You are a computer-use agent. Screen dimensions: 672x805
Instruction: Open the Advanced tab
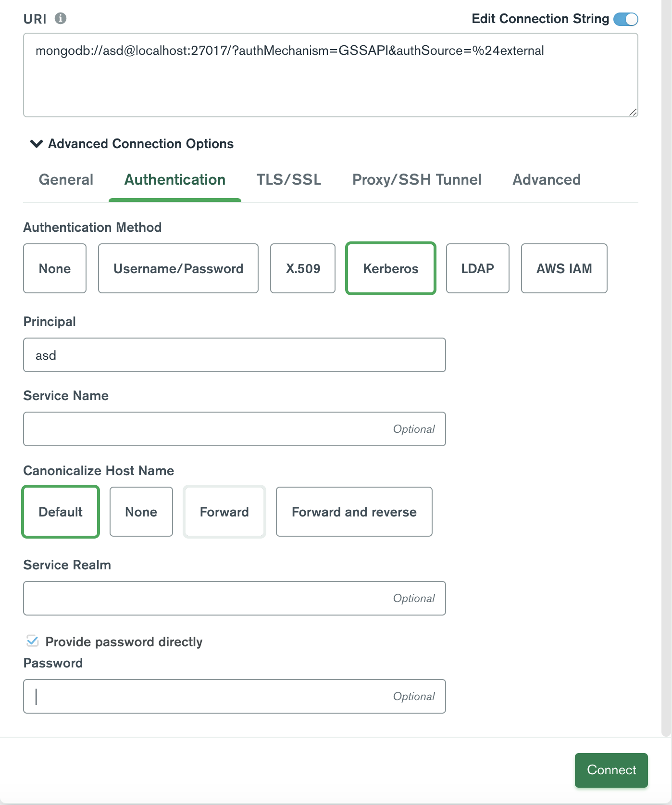(547, 179)
